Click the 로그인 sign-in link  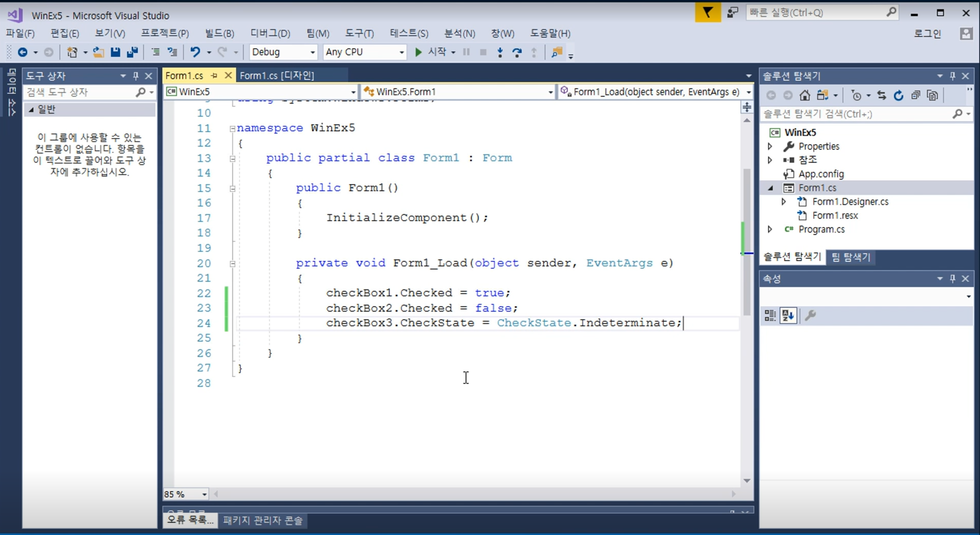point(927,34)
